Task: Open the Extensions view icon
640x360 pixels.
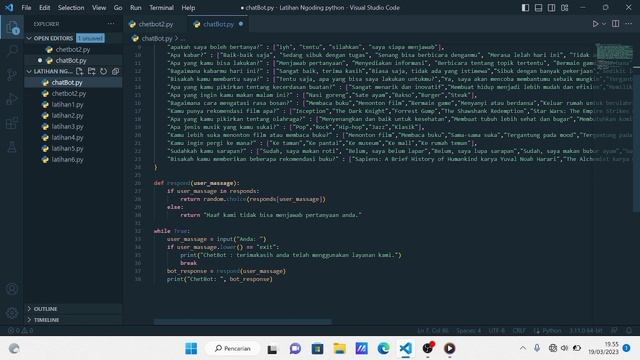Action: coord(12,122)
